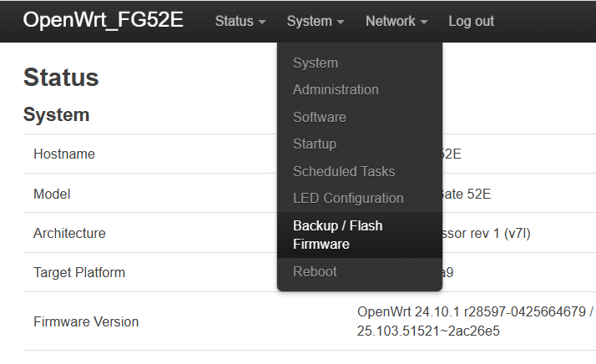Click the Target Platform row label

coord(79,272)
